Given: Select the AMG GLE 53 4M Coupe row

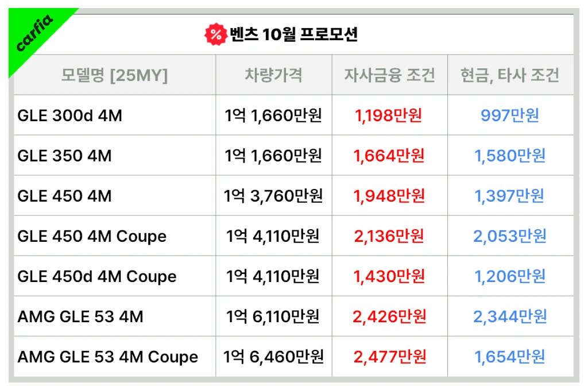Looking at the screenshot, I should pos(108,357).
